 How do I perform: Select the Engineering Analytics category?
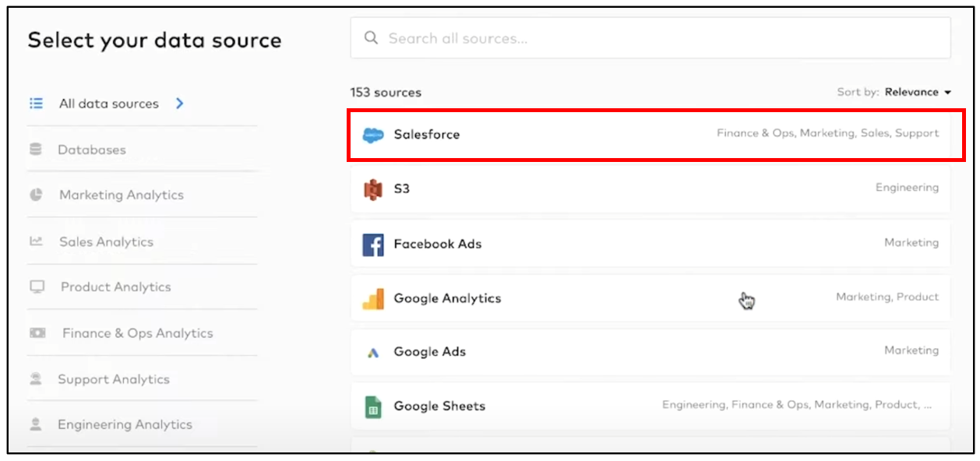click(x=125, y=425)
